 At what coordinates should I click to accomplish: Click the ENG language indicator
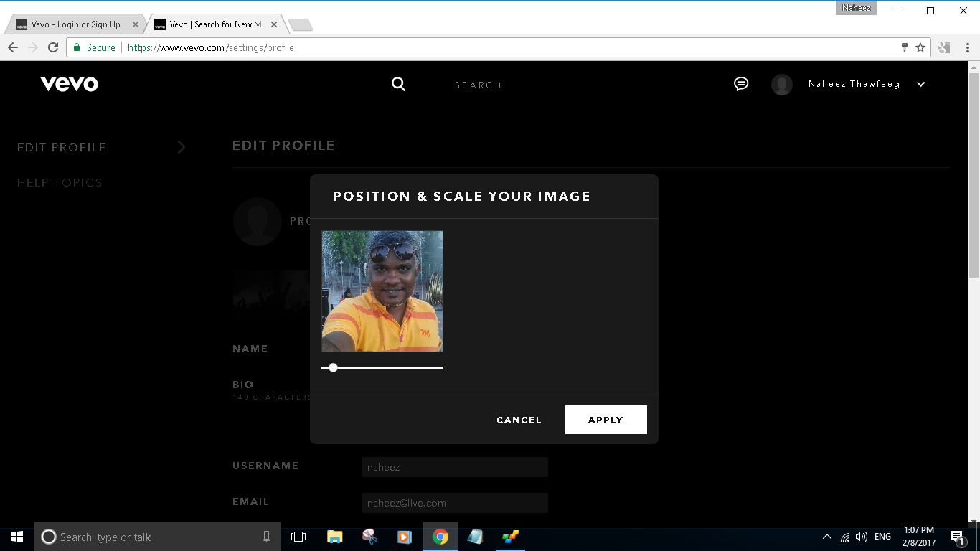883,537
